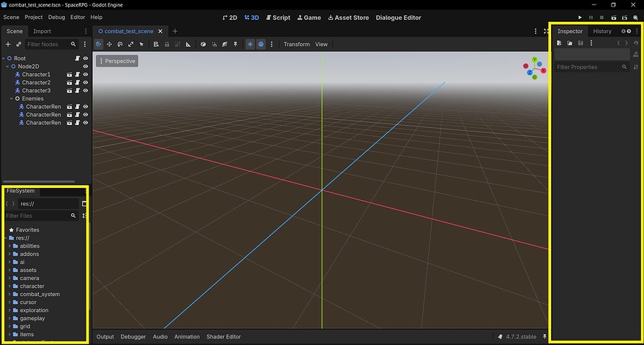Click the Filter Nodes search field
644x345 pixels.
51,45
